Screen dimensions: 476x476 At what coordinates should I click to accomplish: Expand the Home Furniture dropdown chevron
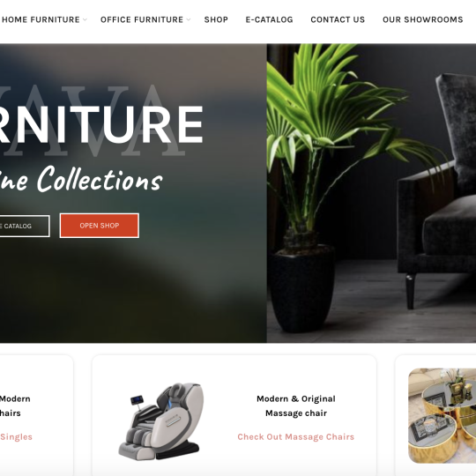[x=85, y=19]
